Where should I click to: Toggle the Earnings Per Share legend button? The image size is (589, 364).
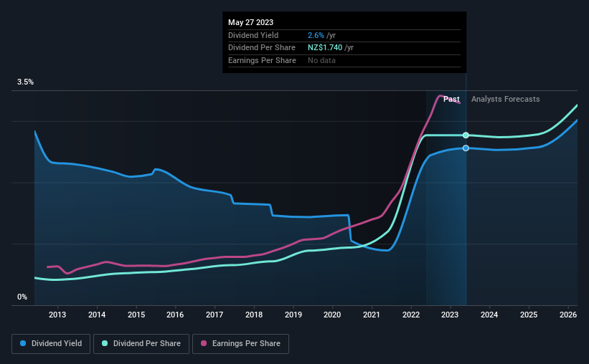tap(240, 344)
